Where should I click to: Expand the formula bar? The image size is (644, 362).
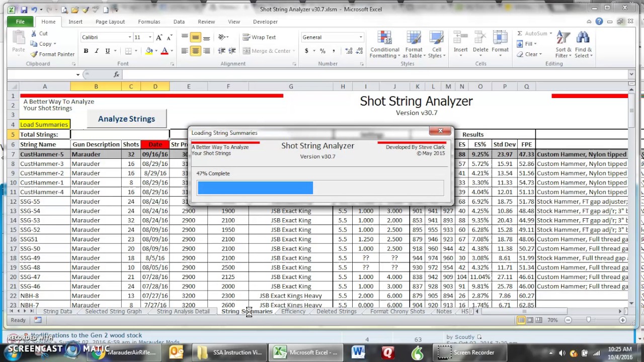(631, 74)
